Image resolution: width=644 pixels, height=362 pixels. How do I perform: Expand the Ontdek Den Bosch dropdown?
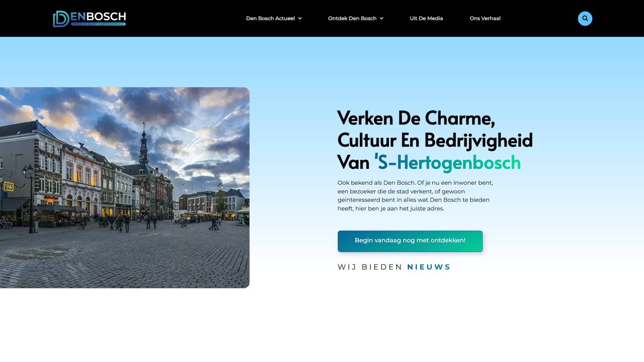click(x=352, y=18)
